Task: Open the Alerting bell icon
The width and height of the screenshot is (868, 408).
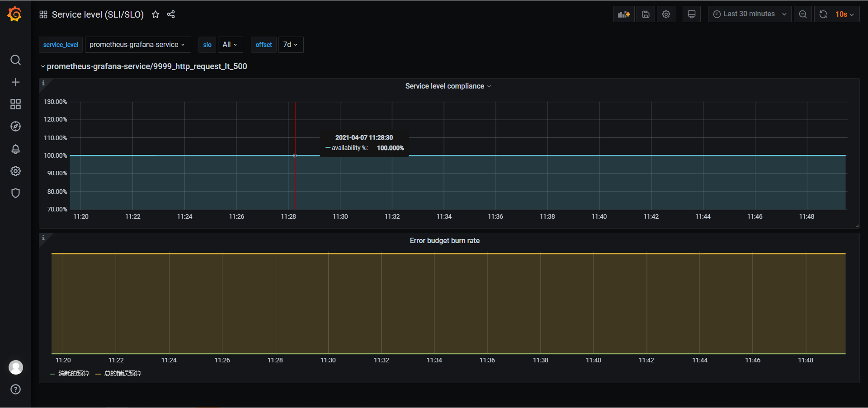Action: (x=15, y=149)
